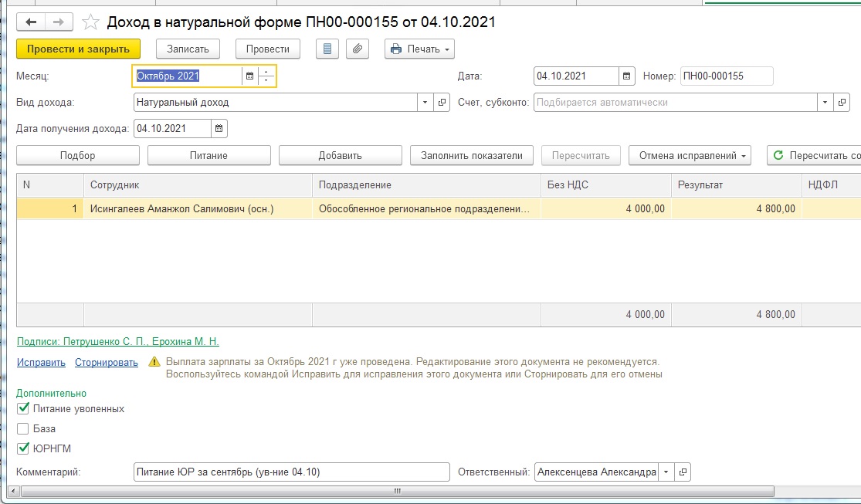Image resolution: width=861 pixels, height=504 pixels.
Task: Toggle the ЮРНГМ checkbox
Action: 23,448
